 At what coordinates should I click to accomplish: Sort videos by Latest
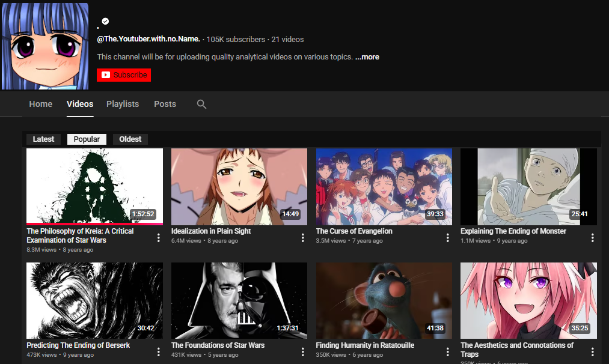pos(43,139)
